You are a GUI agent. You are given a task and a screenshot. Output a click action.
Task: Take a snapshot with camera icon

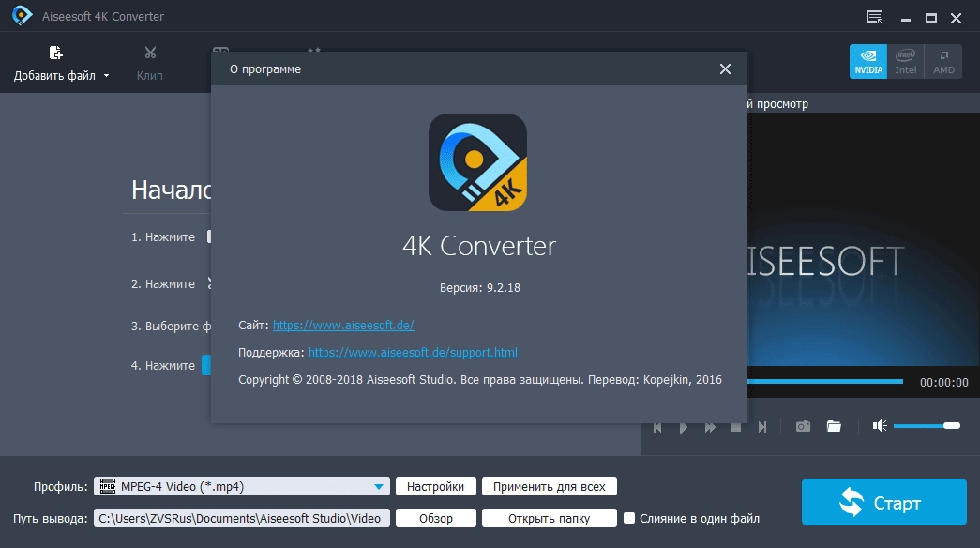803,427
